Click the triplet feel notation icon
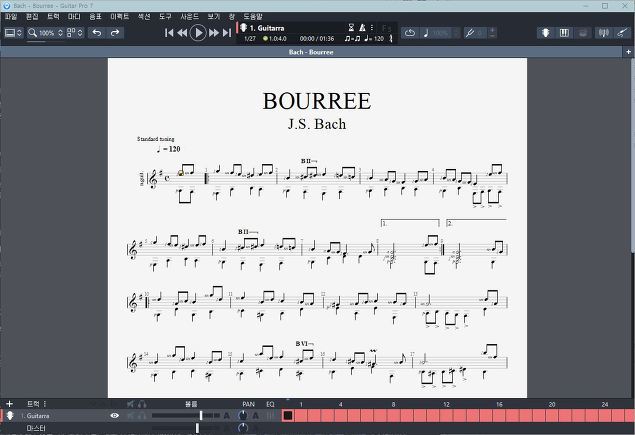The height and width of the screenshot is (435, 635). point(352,38)
